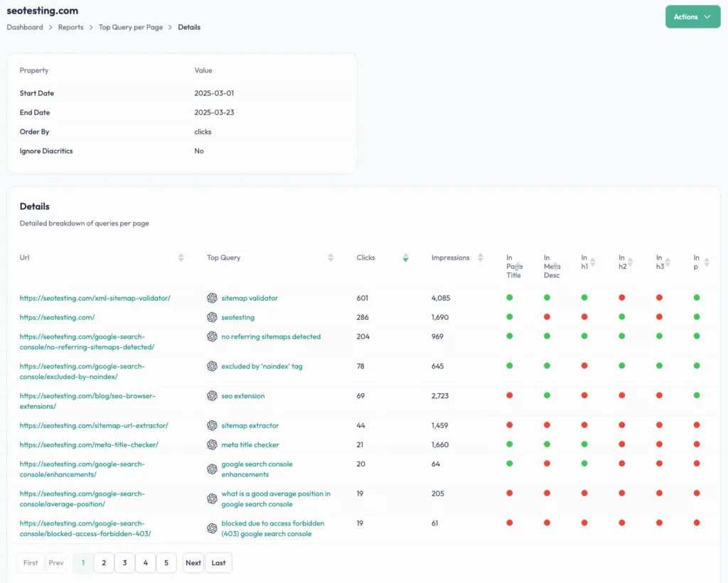Open the Reports breadcrumb item

pyautogui.click(x=70, y=27)
